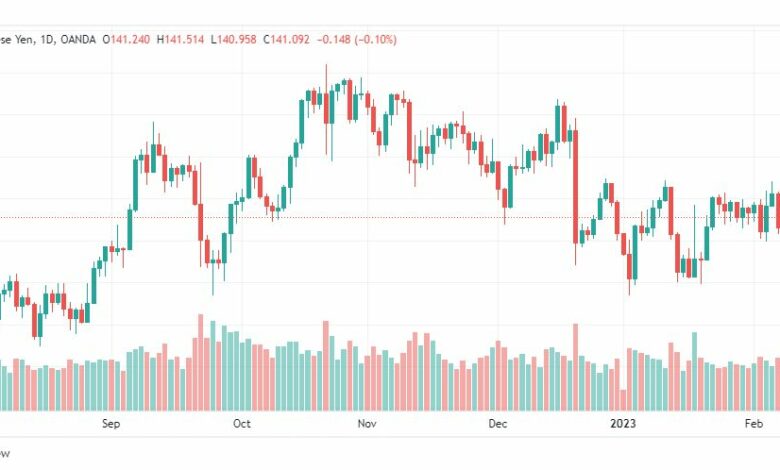
Task: Select the close value C141.092
Action: pyautogui.click(x=286, y=39)
